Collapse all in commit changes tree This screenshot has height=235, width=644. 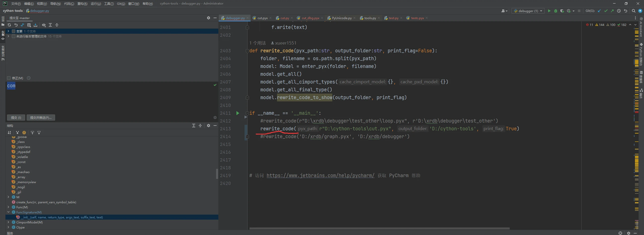point(57,25)
